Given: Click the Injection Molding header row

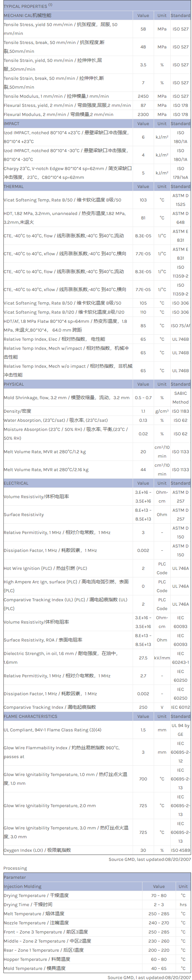Looking at the screenshot, I should pos(22,886).
